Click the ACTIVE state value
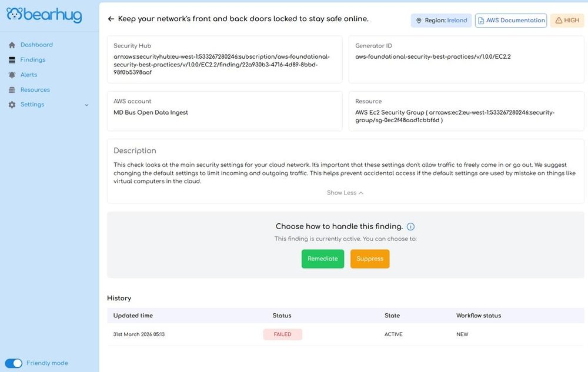This screenshot has width=588, height=372. (393, 334)
